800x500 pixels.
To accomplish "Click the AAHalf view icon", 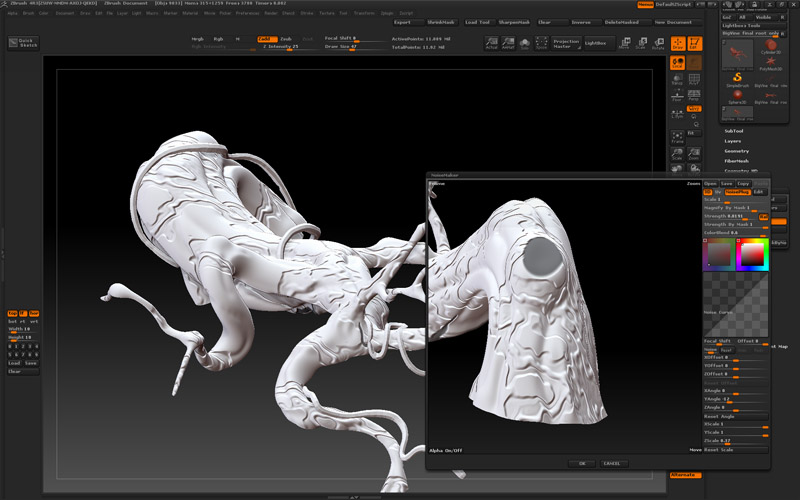I will 508,43.
